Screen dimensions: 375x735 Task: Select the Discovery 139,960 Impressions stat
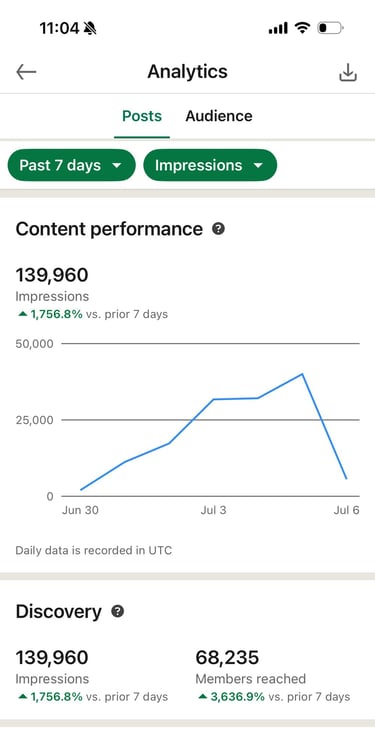pyautogui.click(x=52, y=657)
